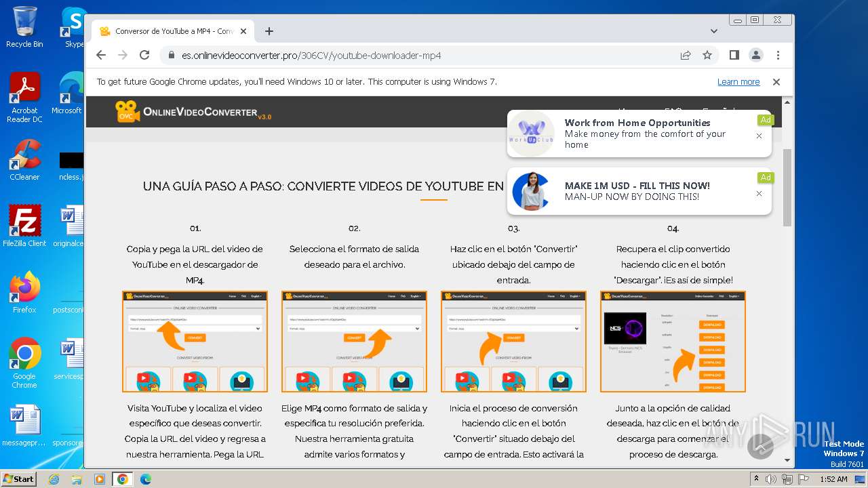Click the scroll up arrow of page
The image size is (868, 488).
click(787, 102)
